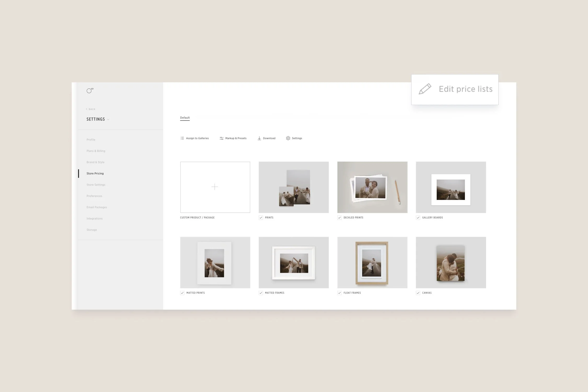This screenshot has width=588, height=392.
Task: Open the price list Settings gear
Action: pyautogui.click(x=294, y=138)
